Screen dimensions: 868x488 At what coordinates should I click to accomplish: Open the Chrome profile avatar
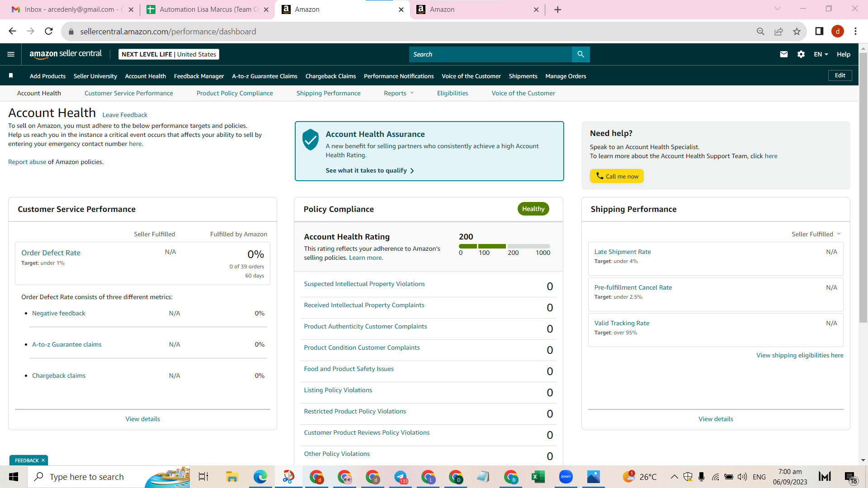pyautogui.click(x=838, y=31)
